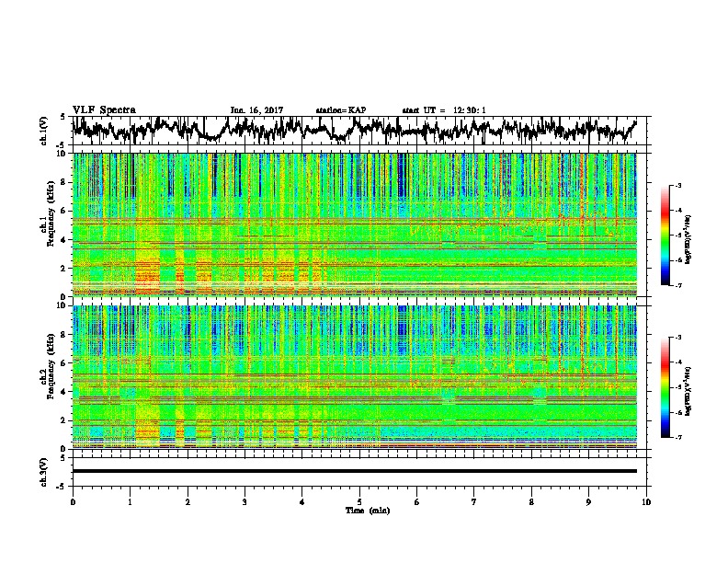Click the black ch.3(V) flat trace line

[x=354, y=471]
